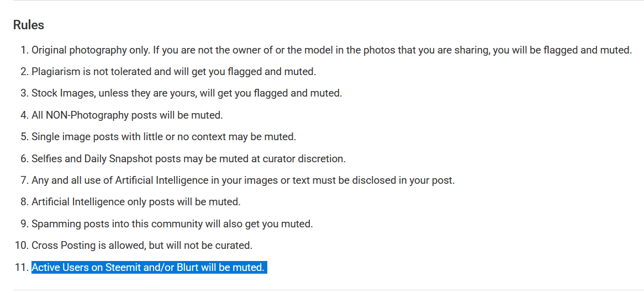Click the word "Blurt" in the highlighted text
644x293 pixels.
tap(188, 268)
